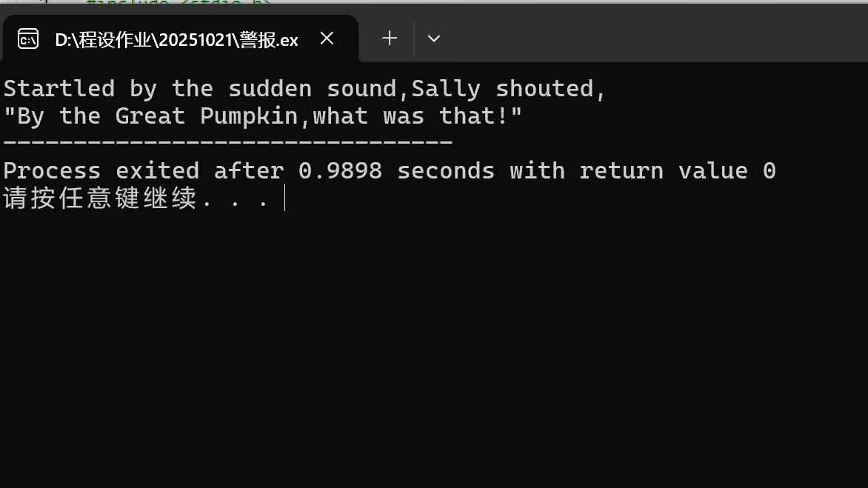
Task: Open a new terminal tab with plus
Action: (390, 39)
